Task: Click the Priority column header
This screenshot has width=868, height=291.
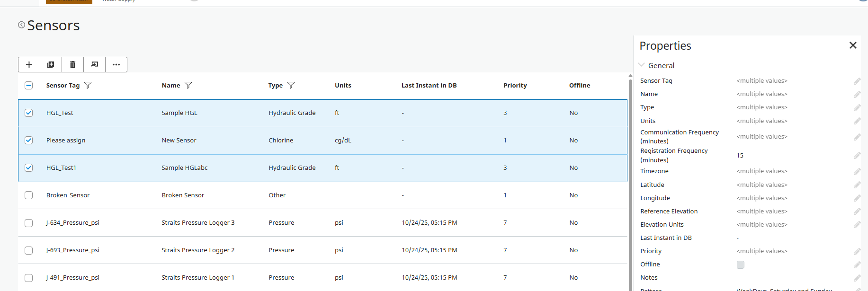Action: [515, 86]
